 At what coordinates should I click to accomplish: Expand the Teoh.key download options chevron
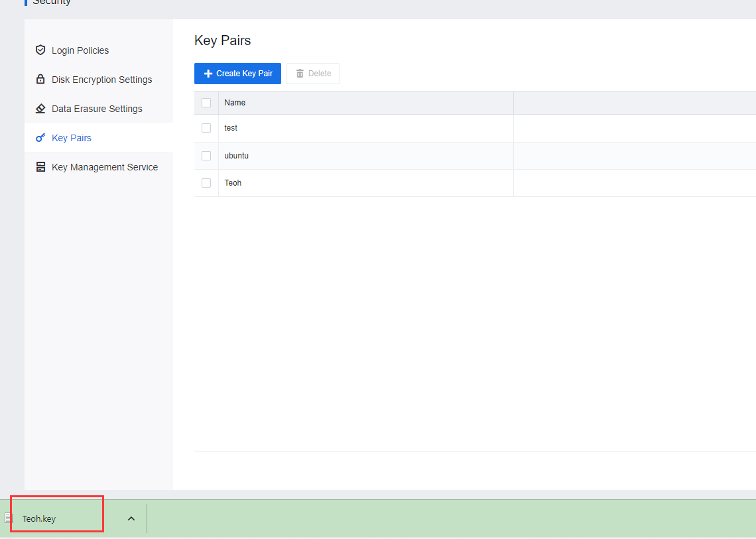[x=131, y=518]
